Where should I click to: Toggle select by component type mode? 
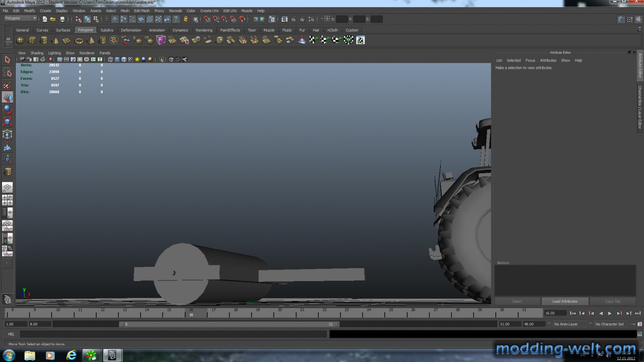point(96,19)
